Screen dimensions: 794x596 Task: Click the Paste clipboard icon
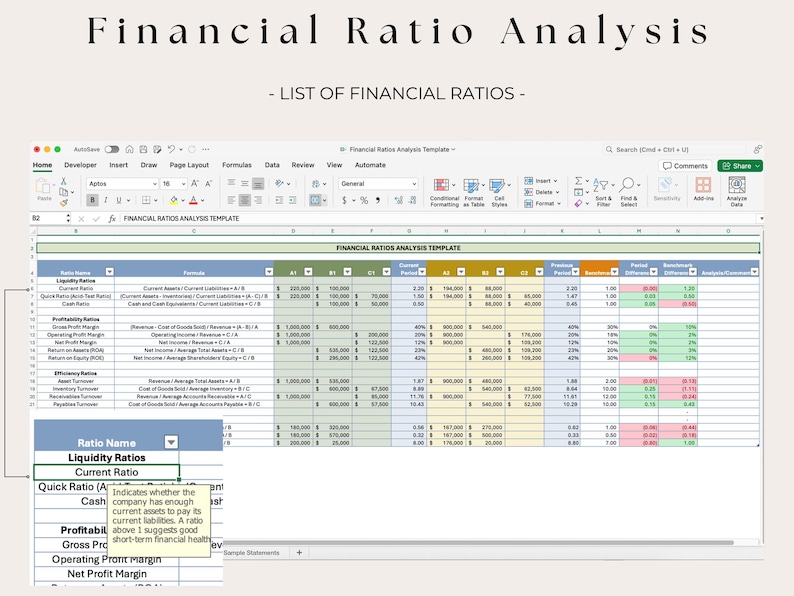(44, 186)
